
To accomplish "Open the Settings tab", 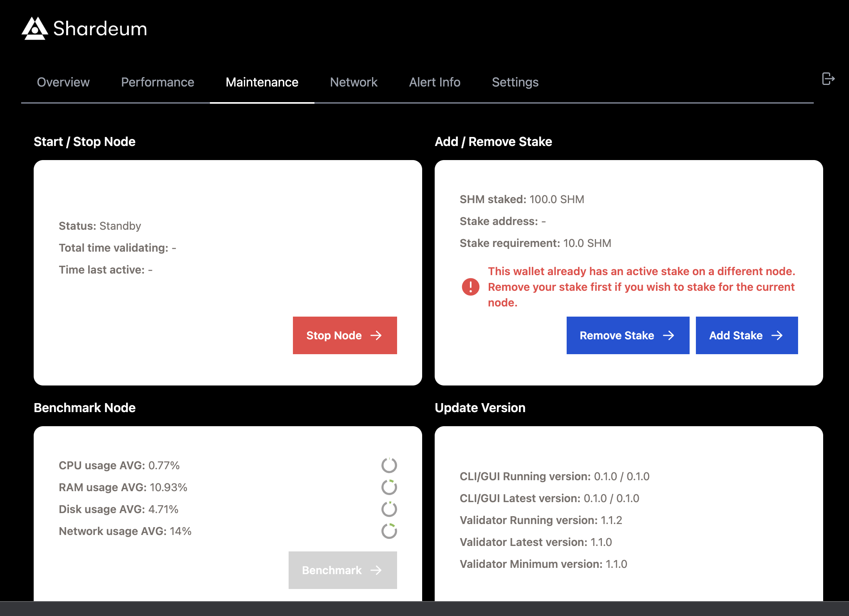I will 515,82.
